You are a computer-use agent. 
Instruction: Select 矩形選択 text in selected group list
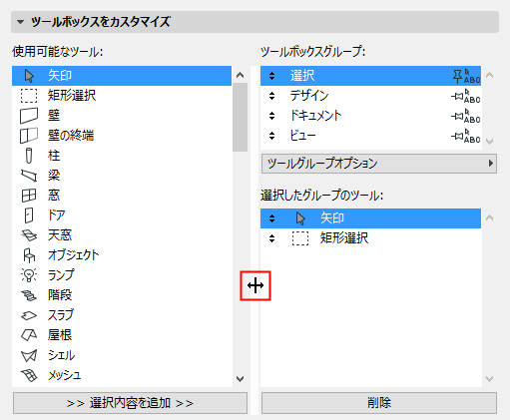[x=344, y=238]
